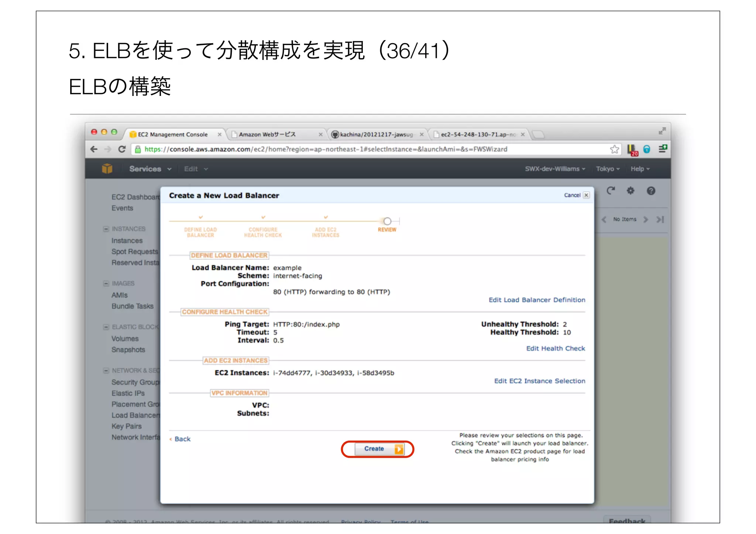Open Instances in the sidebar

coord(127,241)
